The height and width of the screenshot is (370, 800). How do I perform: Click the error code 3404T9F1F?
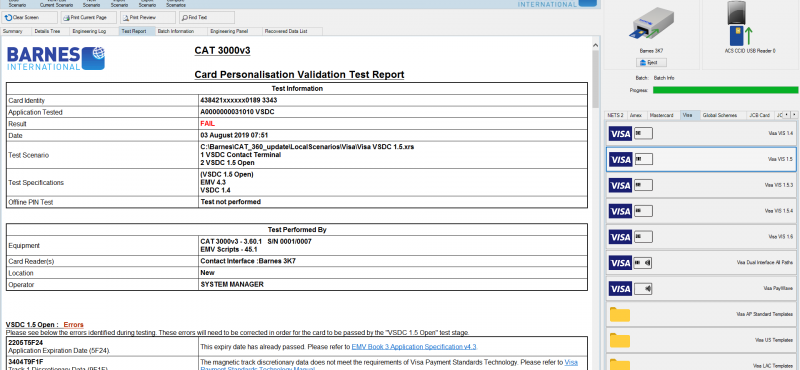(26, 362)
